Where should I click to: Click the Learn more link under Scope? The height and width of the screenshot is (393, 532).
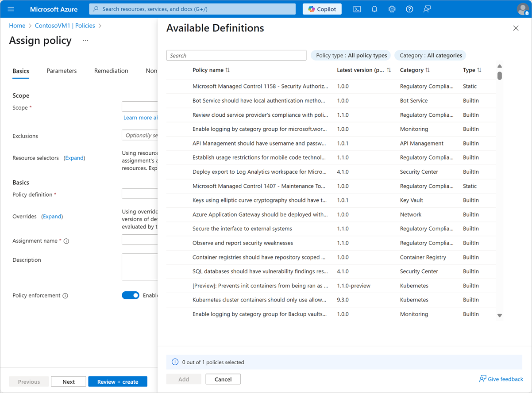(x=140, y=118)
